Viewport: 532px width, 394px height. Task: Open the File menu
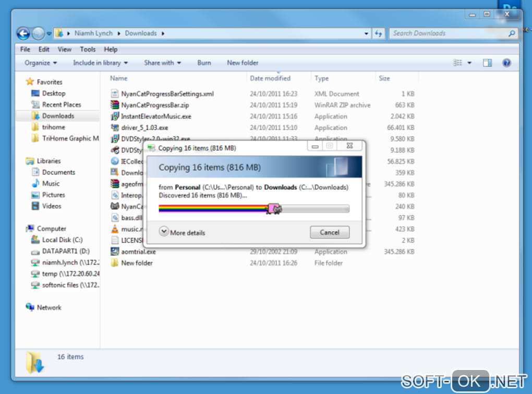point(25,49)
